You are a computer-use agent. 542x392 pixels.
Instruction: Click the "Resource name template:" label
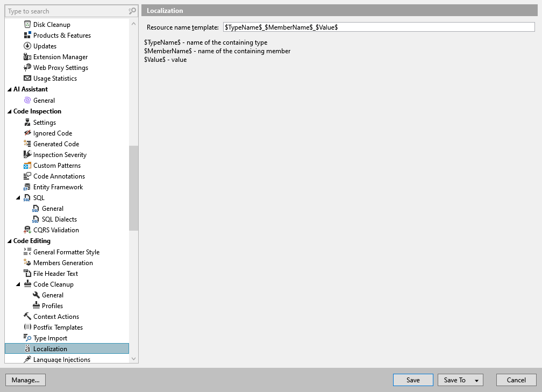(182, 27)
